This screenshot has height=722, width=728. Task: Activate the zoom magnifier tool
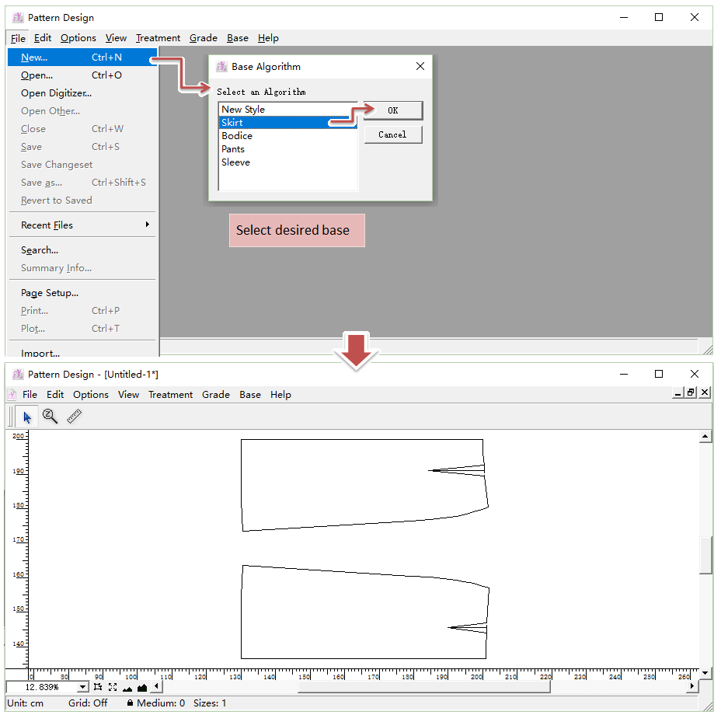51,417
